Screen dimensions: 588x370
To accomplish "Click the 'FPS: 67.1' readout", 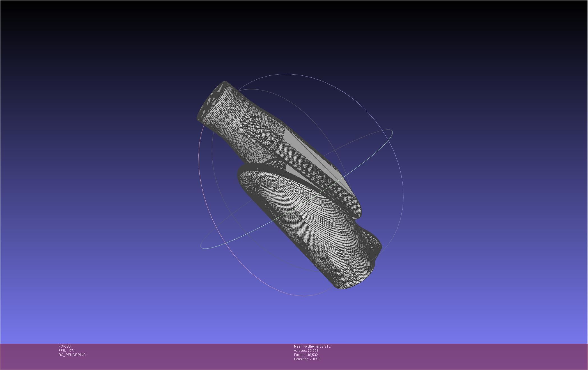I will [67, 351].
